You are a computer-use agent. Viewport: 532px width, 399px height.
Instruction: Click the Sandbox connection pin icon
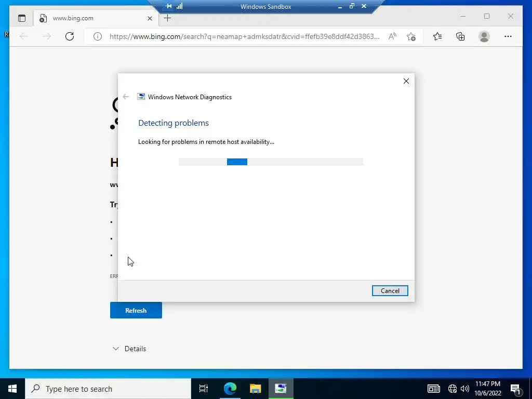[169, 6]
